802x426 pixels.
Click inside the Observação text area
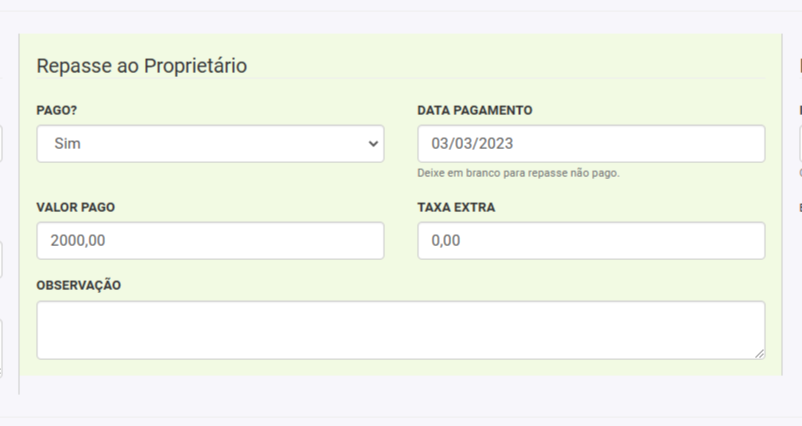click(400, 330)
